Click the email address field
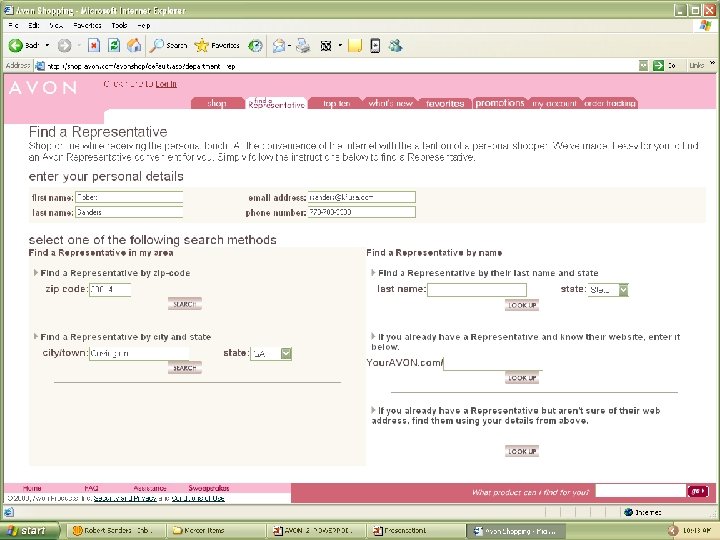The width and height of the screenshot is (720, 540). [362, 197]
